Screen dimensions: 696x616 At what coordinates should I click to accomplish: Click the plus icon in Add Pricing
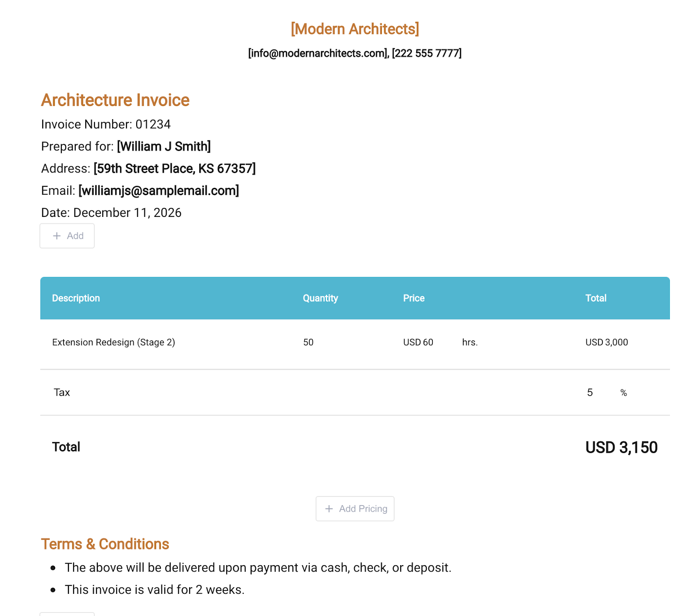(329, 509)
